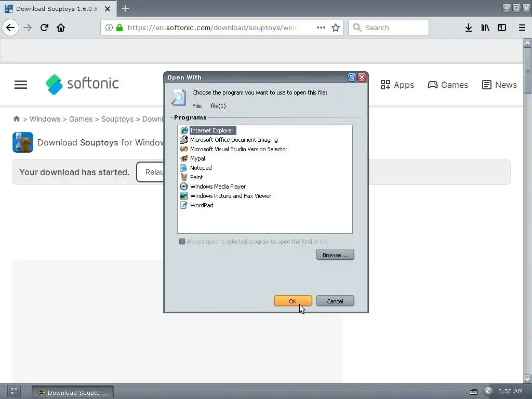This screenshot has height=399, width=532.
Task: Open page actions three-dot menu
Action: coord(321,28)
